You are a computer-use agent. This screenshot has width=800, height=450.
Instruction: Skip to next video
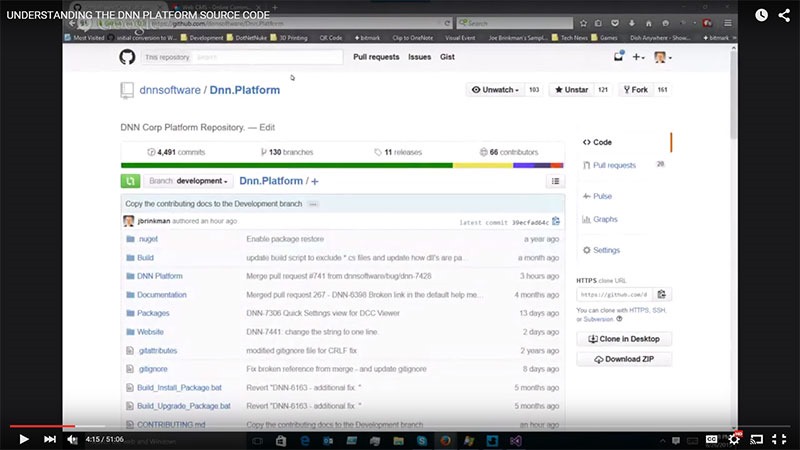point(49,439)
